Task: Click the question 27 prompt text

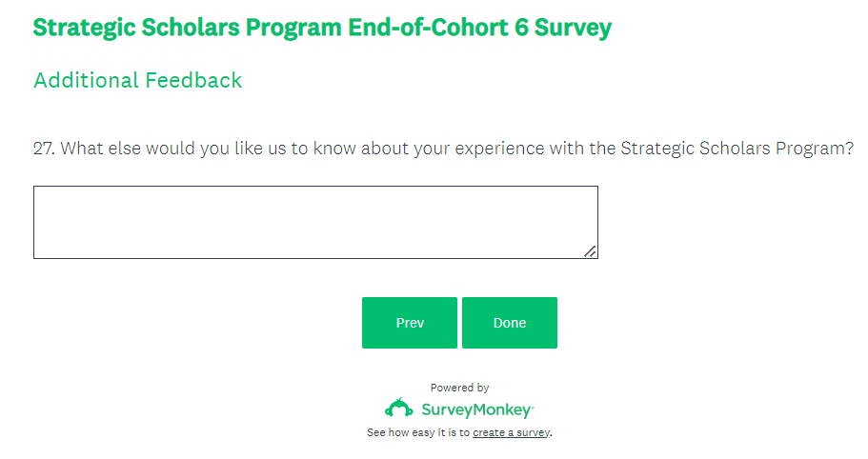Action: (443, 150)
